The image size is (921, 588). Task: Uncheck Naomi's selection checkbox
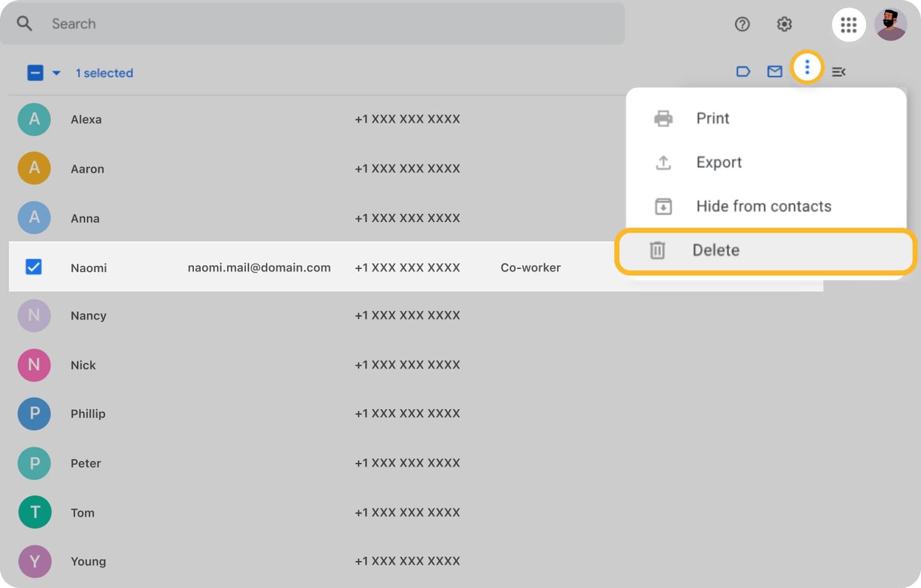coord(33,266)
